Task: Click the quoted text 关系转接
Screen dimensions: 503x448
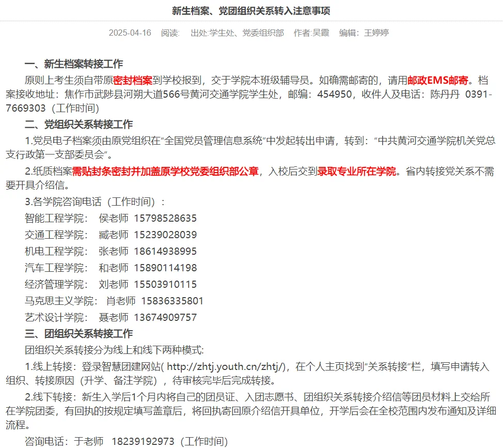Action: [x=387, y=366]
